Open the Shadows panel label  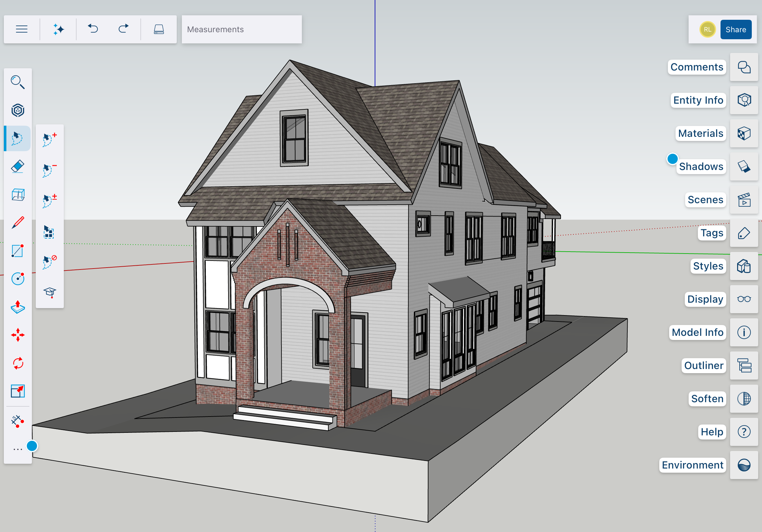coord(701,166)
